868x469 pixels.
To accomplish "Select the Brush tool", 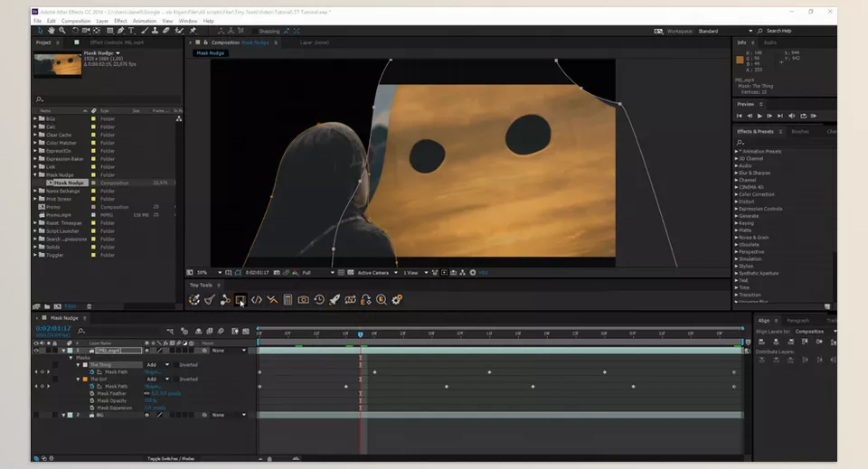I will [x=145, y=31].
